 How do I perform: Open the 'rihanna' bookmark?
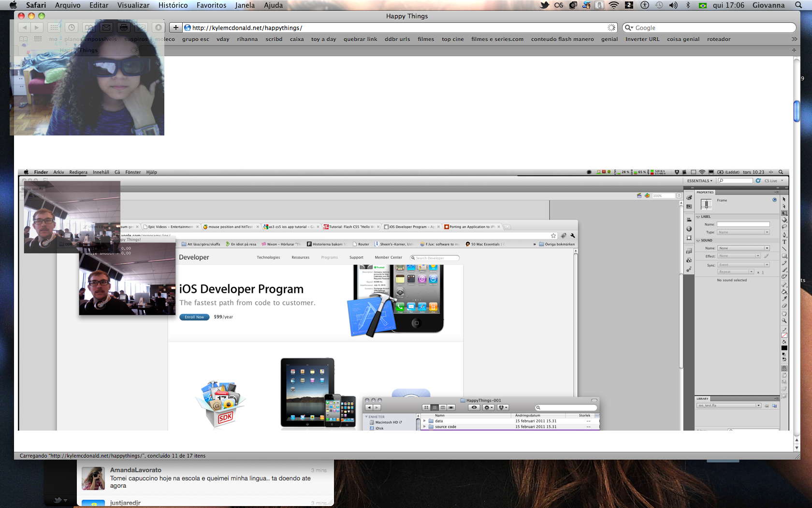point(247,39)
